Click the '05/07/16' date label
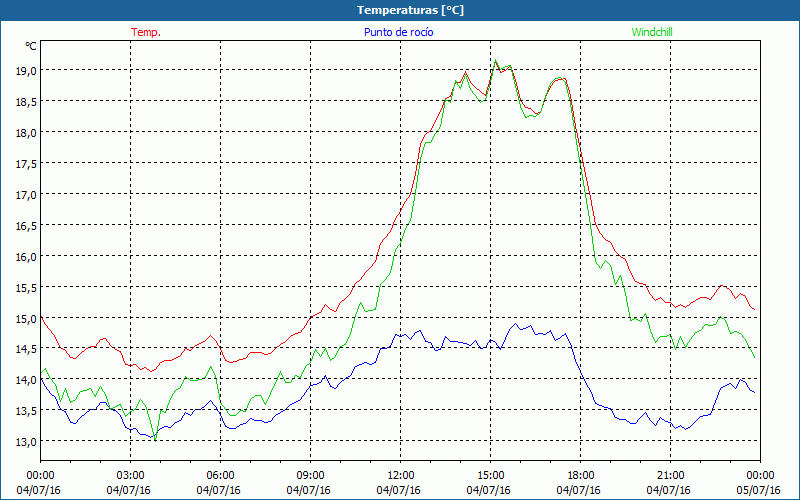The width and height of the screenshot is (800, 500). point(758,490)
